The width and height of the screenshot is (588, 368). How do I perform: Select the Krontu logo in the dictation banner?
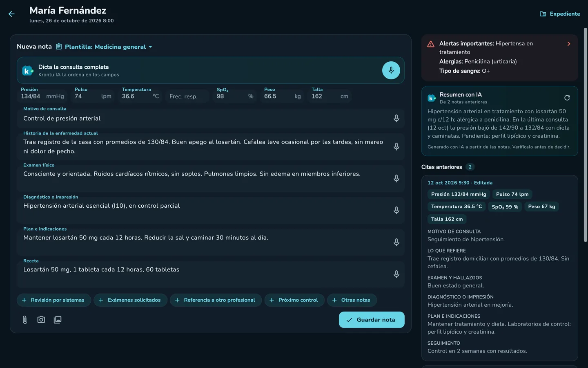pyautogui.click(x=27, y=71)
